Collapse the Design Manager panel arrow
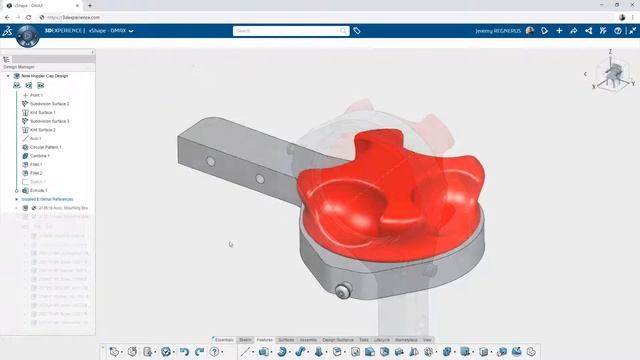This screenshot has height=360, width=640. coord(93,52)
